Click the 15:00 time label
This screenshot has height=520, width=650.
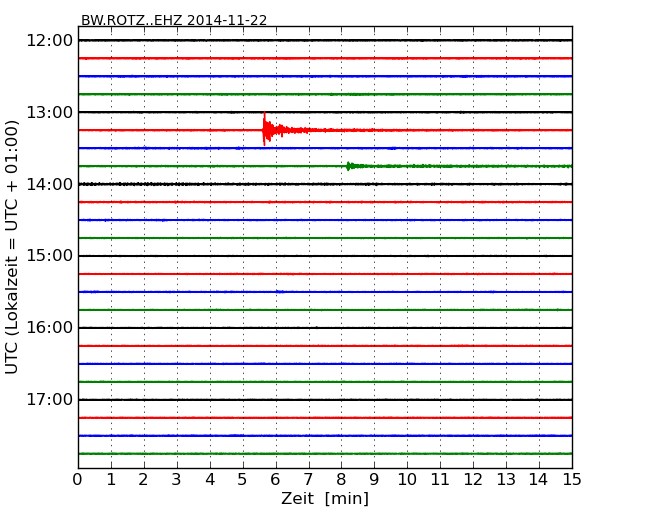pos(50,256)
